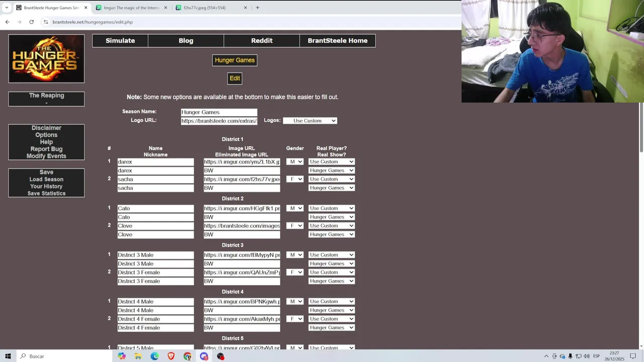Click Save in the sidebar
644x362 pixels.
click(46, 172)
